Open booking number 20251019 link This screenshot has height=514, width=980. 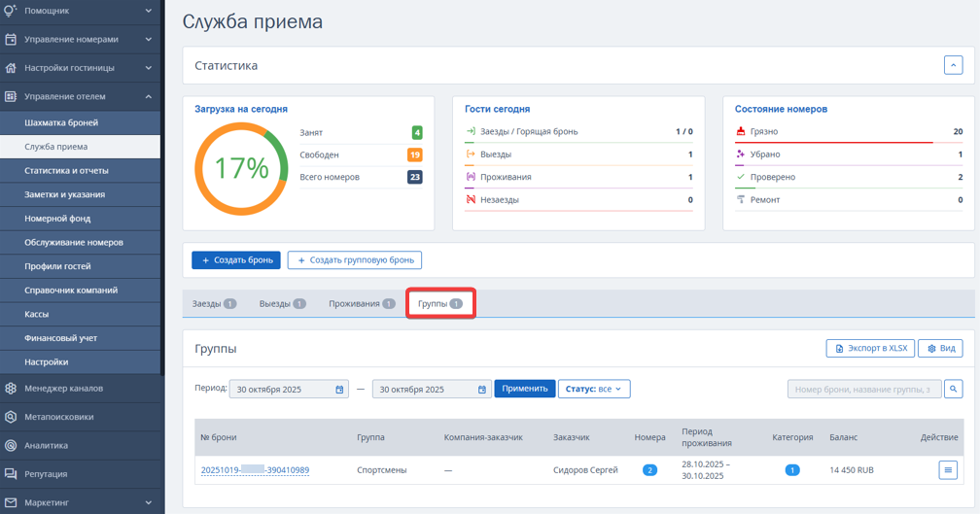(255, 470)
